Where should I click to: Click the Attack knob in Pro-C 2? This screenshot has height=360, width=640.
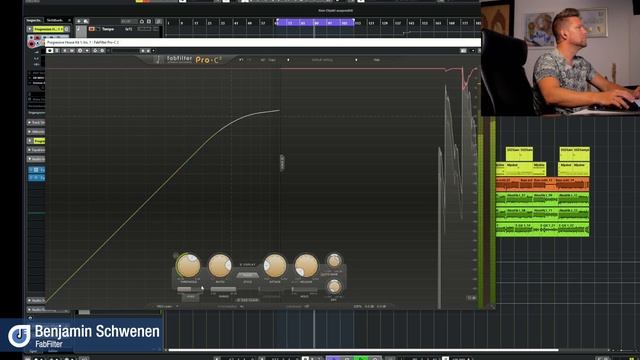[x=275, y=266]
